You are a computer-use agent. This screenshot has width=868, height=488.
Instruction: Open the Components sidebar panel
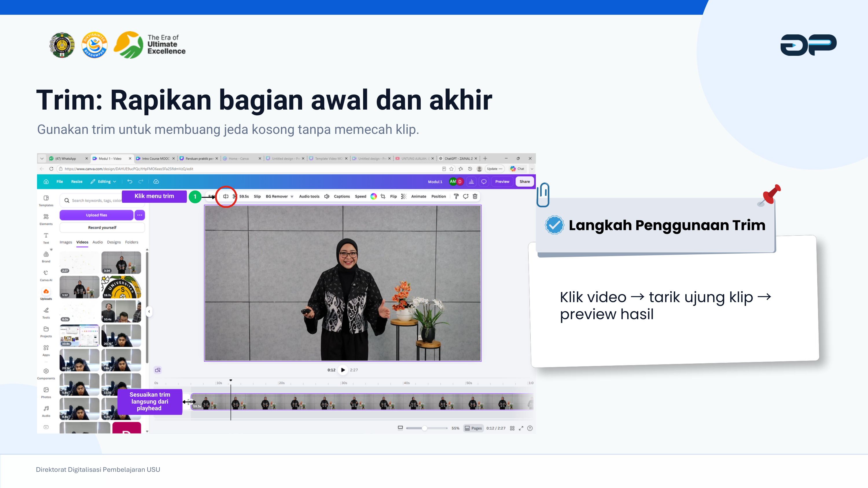coord(46,374)
